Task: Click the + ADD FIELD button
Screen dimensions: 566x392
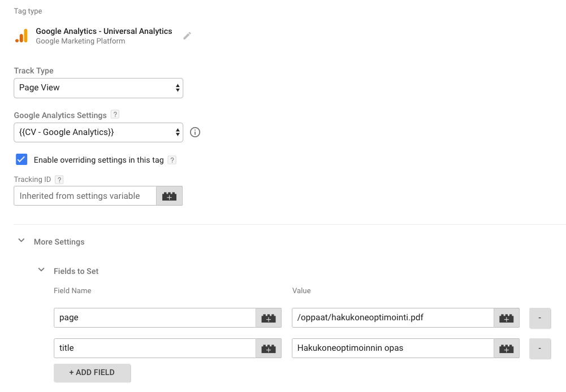Action: 92,373
